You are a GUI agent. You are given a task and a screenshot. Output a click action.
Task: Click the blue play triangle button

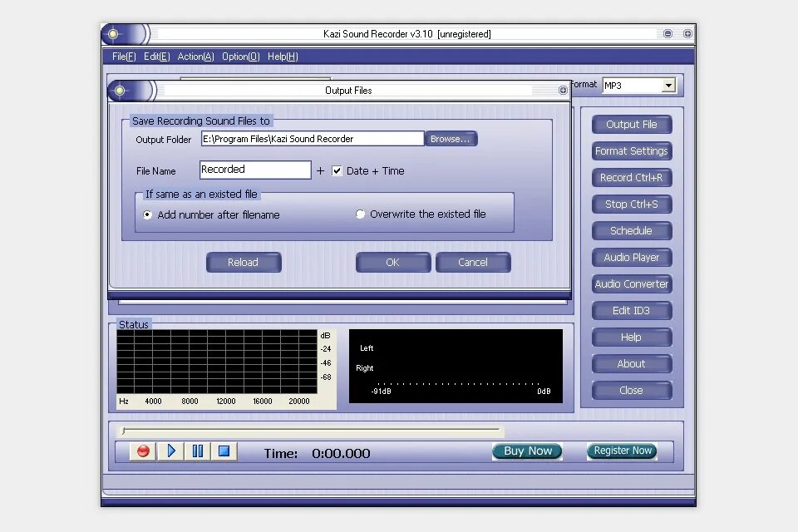pos(171,451)
